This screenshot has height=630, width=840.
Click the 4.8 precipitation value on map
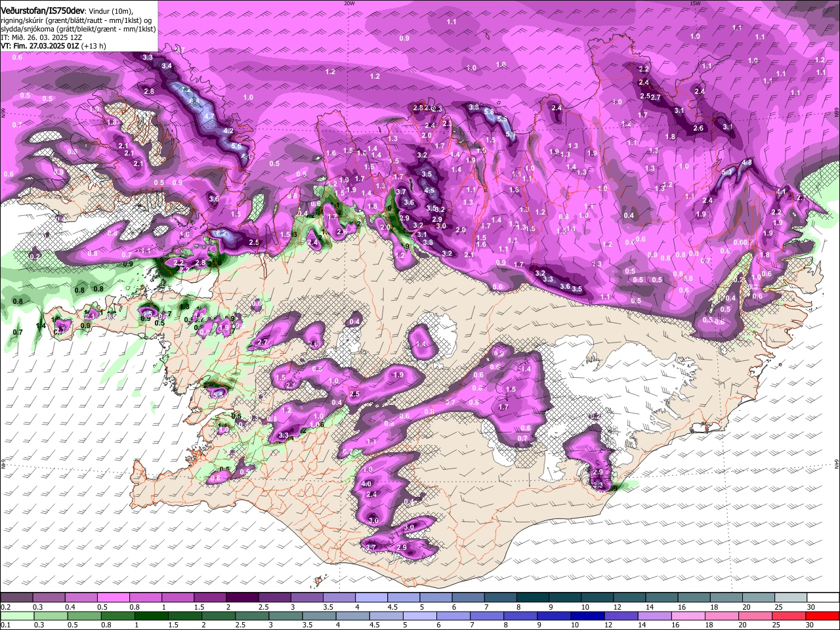747,163
